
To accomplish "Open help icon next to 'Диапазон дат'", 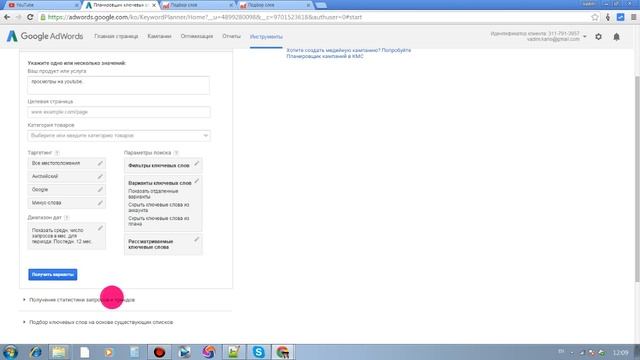I will pos(67,218).
